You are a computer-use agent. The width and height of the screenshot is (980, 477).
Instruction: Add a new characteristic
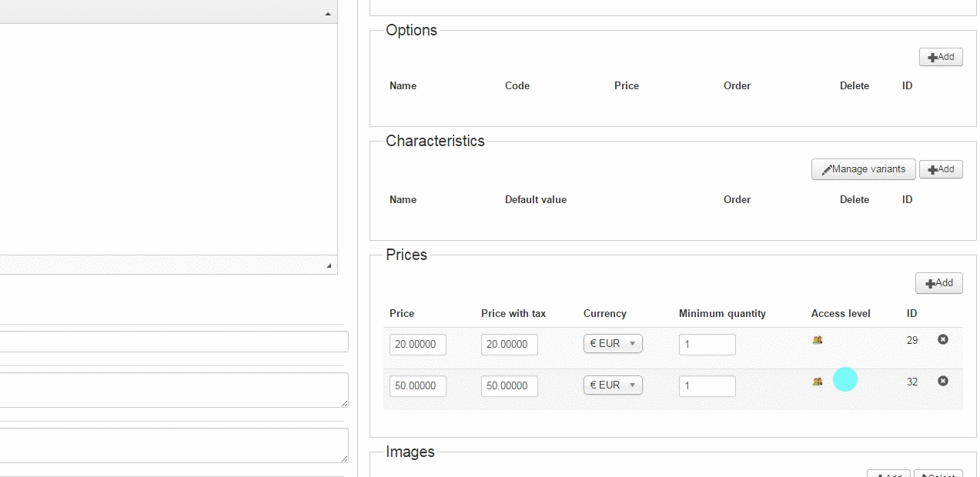pyautogui.click(x=941, y=169)
